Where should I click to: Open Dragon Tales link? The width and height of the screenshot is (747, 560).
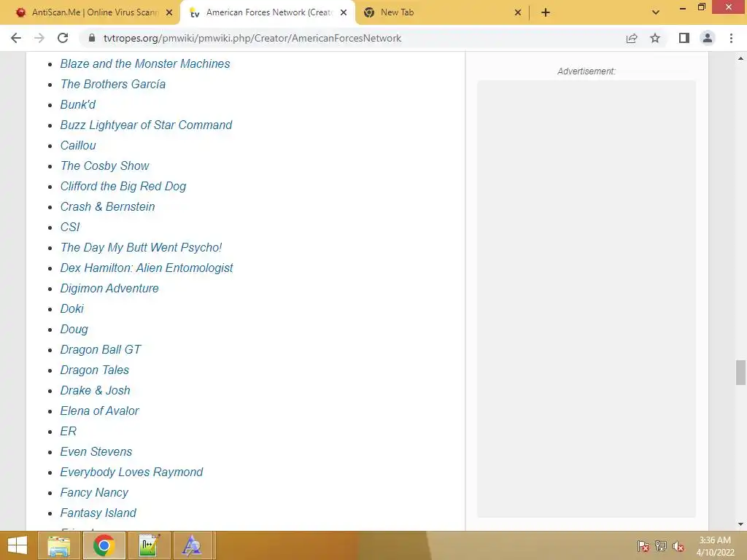(x=94, y=370)
